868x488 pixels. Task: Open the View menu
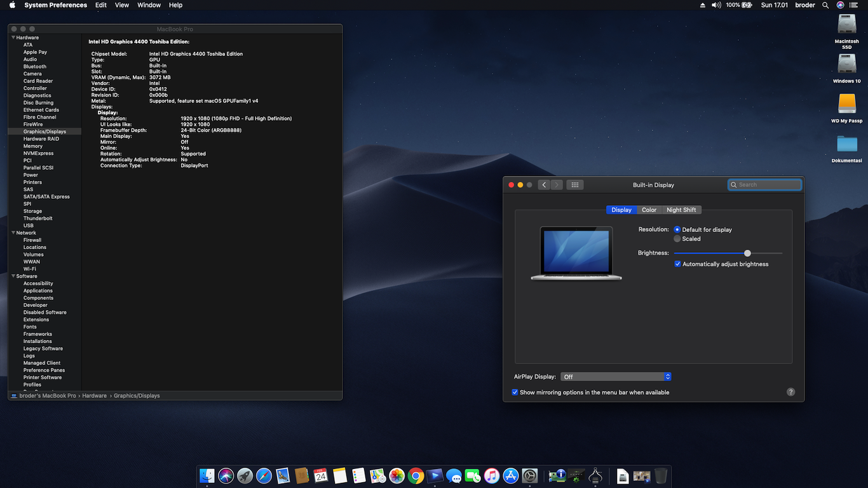point(122,5)
